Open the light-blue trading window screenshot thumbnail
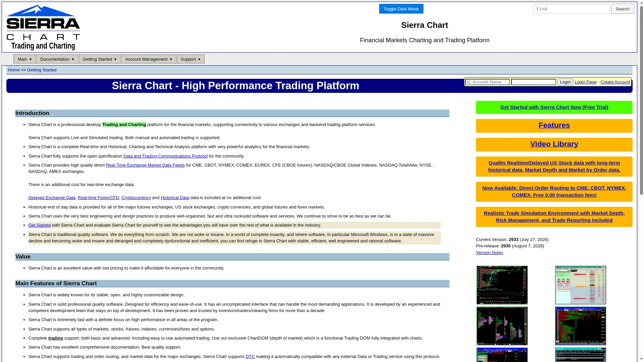This screenshot has width=644, height=362. (581, 285)
